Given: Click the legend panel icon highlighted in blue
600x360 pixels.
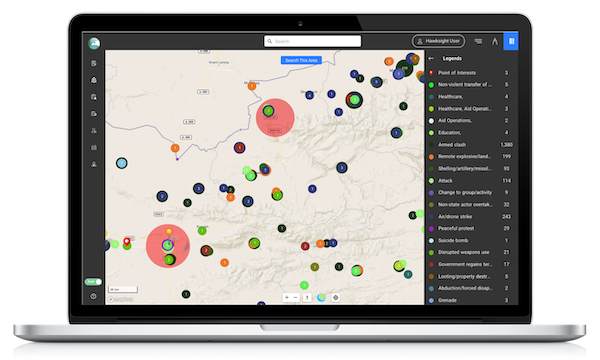Looking at the screenshot, I should (511, 41).
